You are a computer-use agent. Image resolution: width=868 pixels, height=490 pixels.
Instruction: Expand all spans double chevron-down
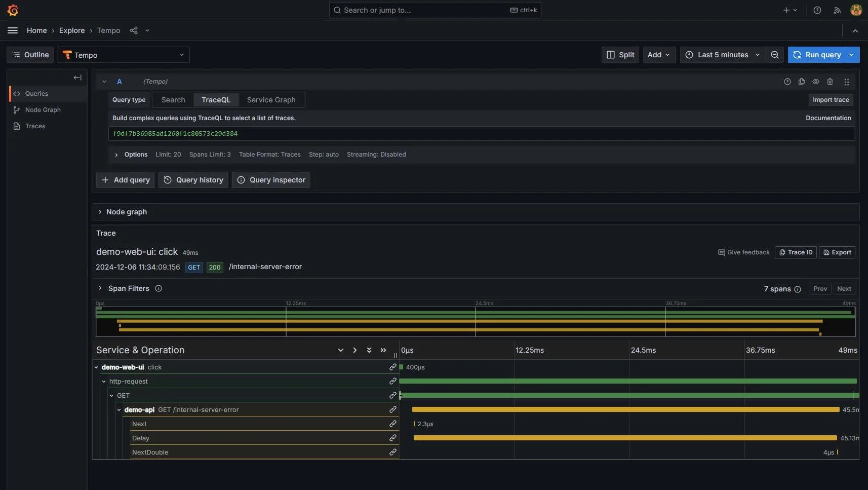[369, 350]
